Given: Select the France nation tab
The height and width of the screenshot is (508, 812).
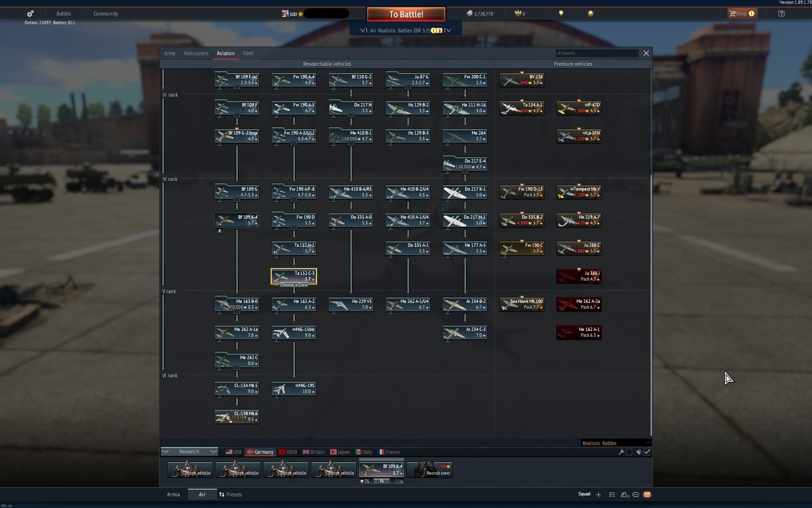Looking at the screenshot, I should click(x=389, y=452).
